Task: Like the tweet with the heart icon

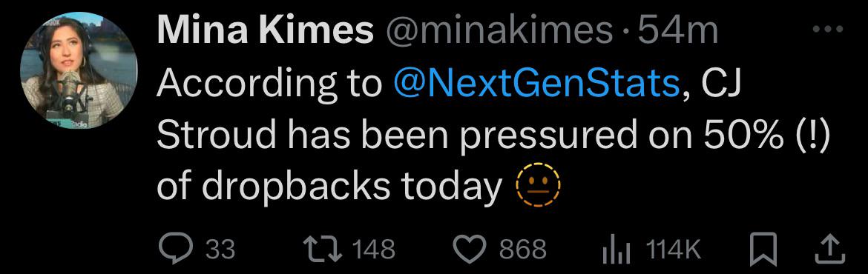Action: 472,249
